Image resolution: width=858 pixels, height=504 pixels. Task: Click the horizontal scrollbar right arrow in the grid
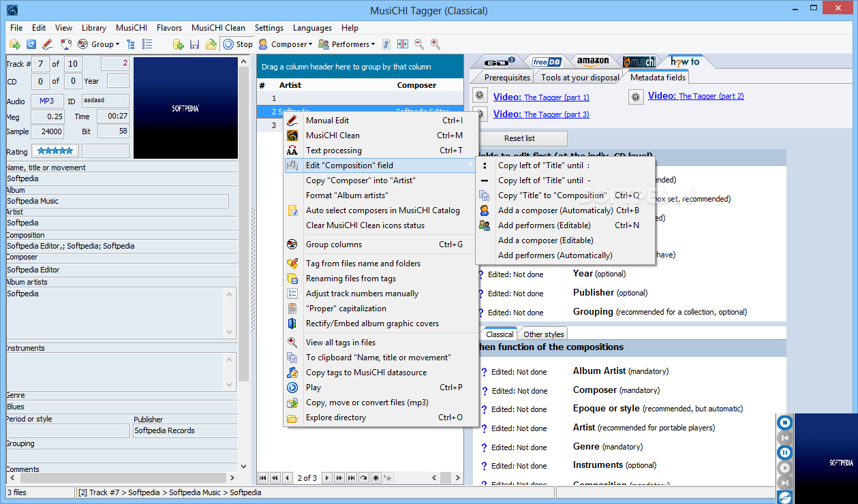click(458, 478)
